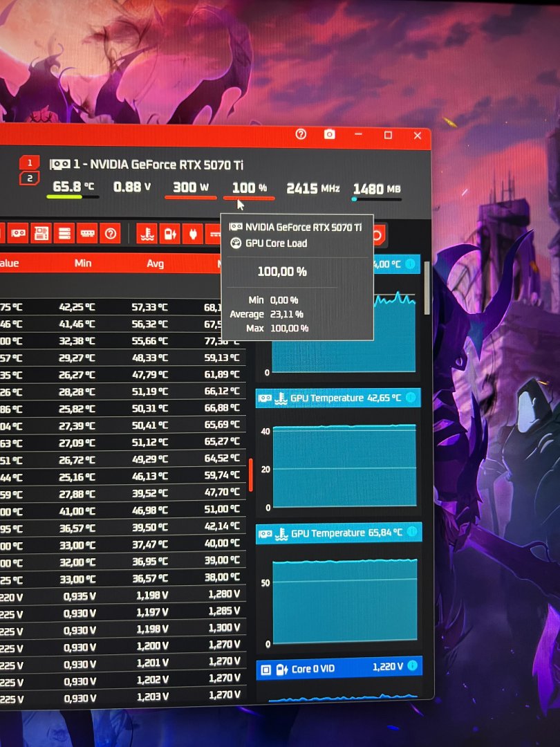
Task: Click the Avg cell '46,98 °C'
Action: pos(149,510)
